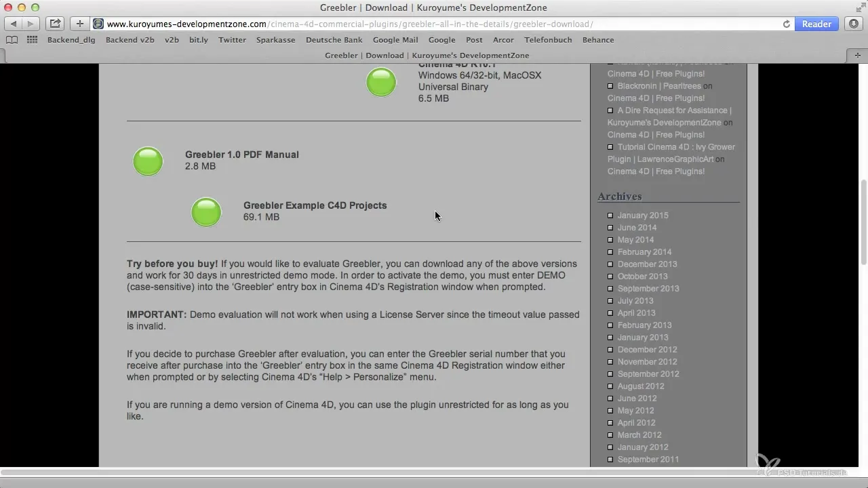This screenshot has width=868, height=488.
Task: Click Greebler 1.0 PDF Manual link
Action: [x=242, y=155]
